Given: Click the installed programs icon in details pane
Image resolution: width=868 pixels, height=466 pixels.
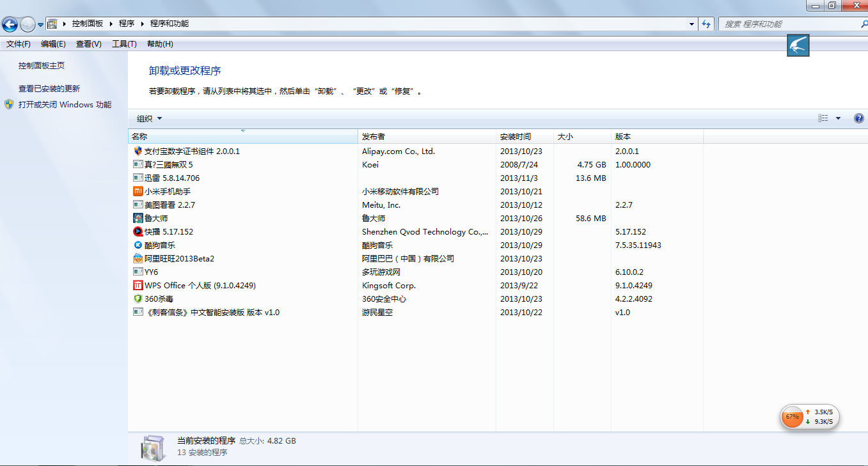Looking at the screenshot, I should click(154, 448).
